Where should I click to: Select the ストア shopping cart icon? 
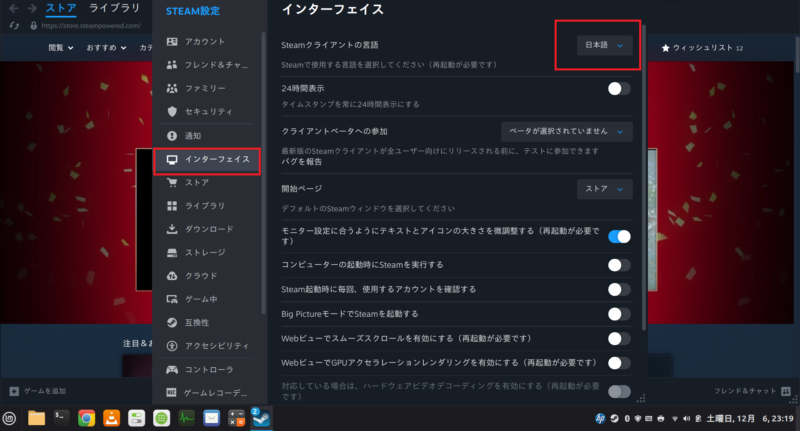[x=172, y=182]
